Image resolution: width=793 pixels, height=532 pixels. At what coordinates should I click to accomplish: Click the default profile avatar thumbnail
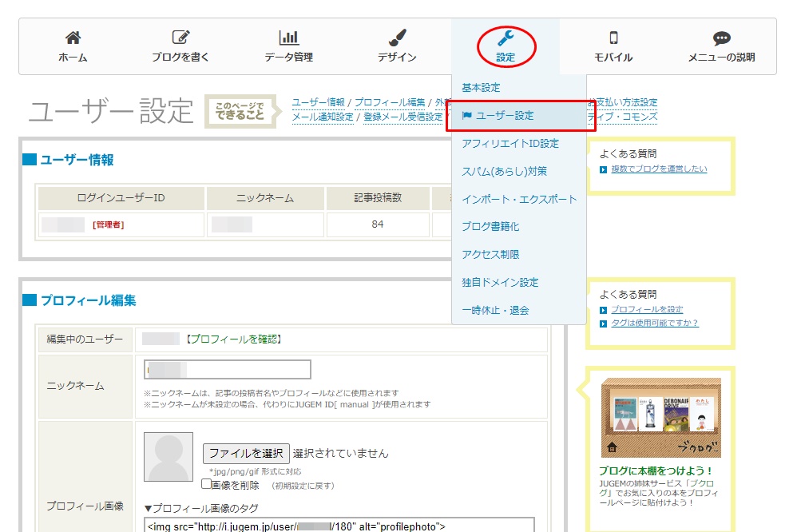(169, 457)
